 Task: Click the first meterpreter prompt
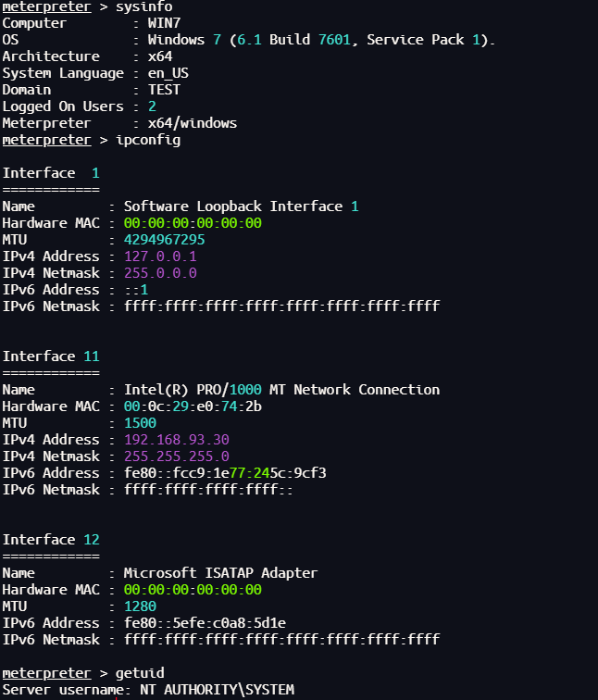(x=46, y=7)
